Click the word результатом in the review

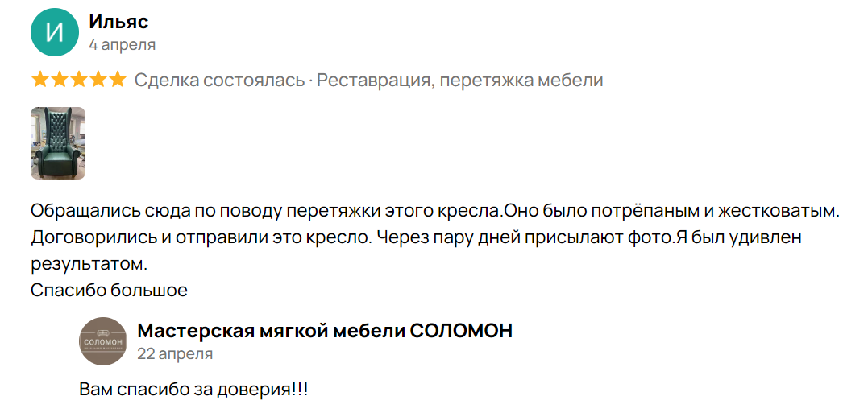[x=89, y=264]
